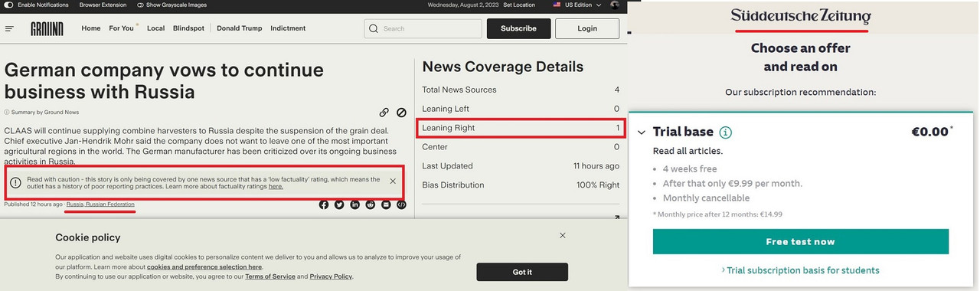The image size is (980, 291).
Task: Close the Cookie policy banner with X
Action: [x=563, y=236]
